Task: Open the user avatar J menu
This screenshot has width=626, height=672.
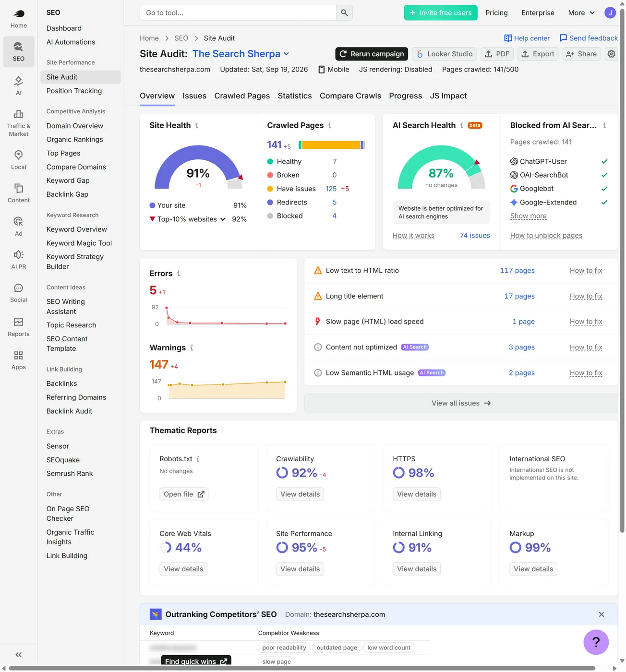Action: [610, 13]
